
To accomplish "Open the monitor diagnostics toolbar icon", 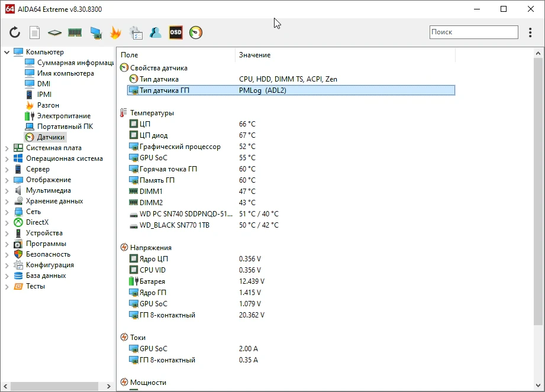I will [x=96, y=33].
